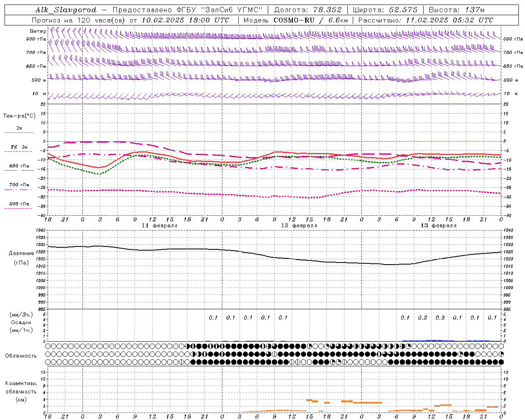
Task: Click the 10 м wind level label on left
Action: tap(39, 94)
